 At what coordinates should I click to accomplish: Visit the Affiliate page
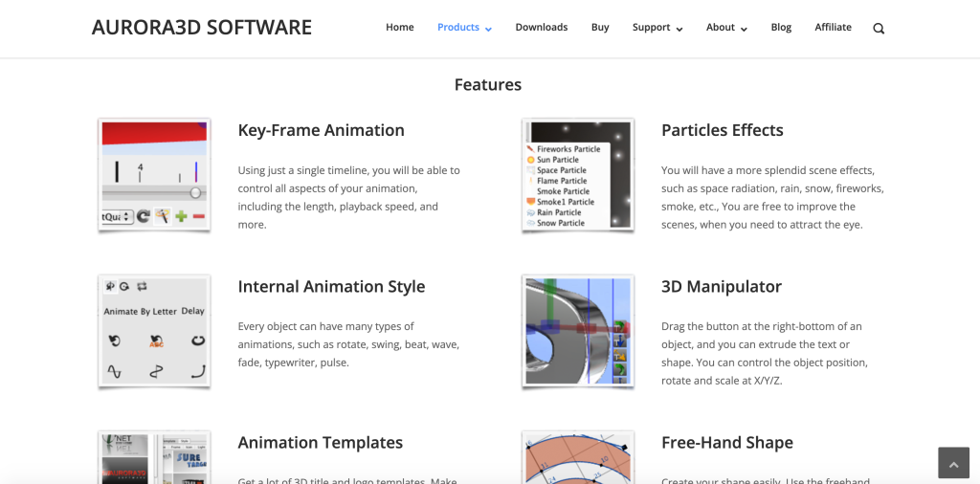[833, 28]
